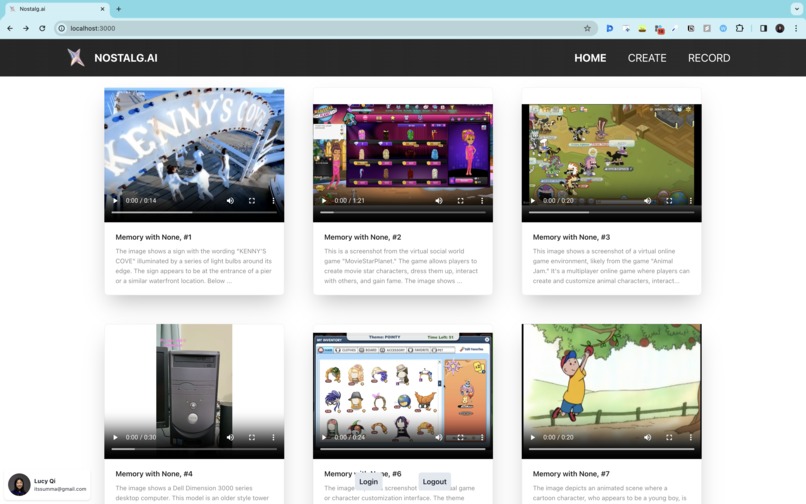
Task: Open more options on Memory #2 video
Action: click(482, 201)
